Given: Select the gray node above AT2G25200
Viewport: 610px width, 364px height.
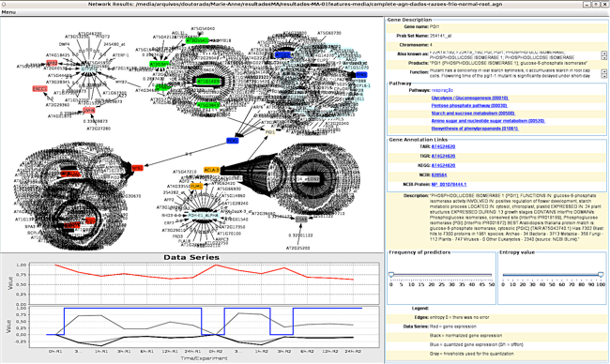Looking at the screenshot, I should point(301,220).
